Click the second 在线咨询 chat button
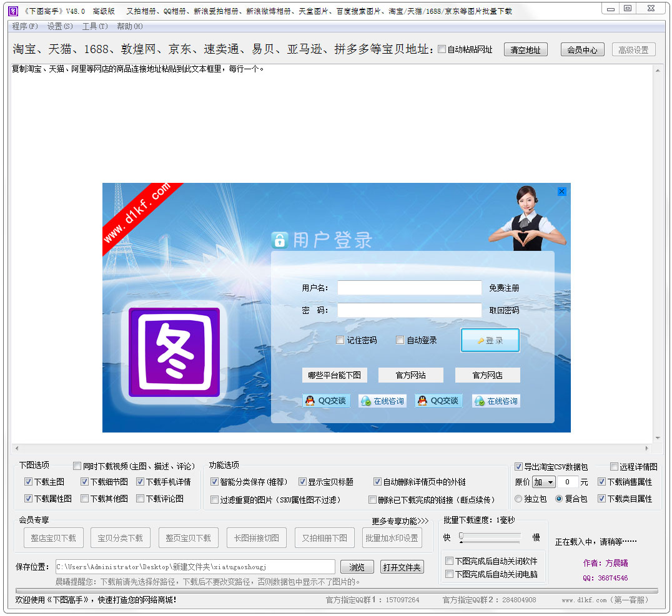 (x=497, y=401)
